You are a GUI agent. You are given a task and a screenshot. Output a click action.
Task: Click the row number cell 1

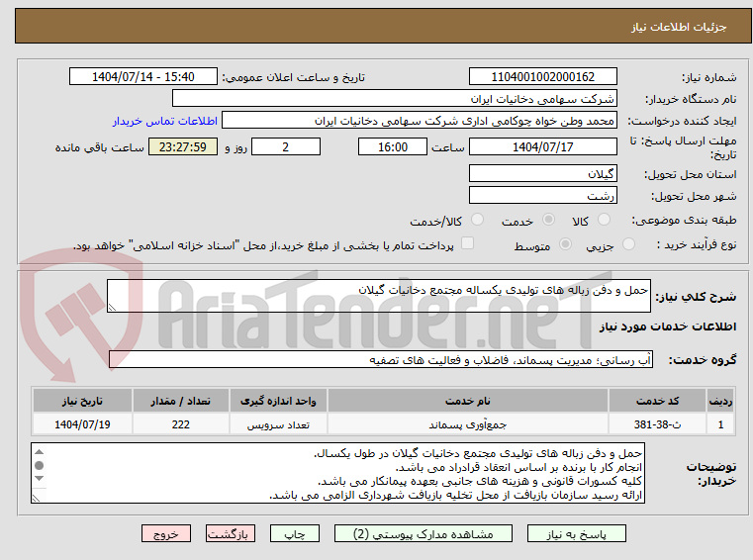720,424
